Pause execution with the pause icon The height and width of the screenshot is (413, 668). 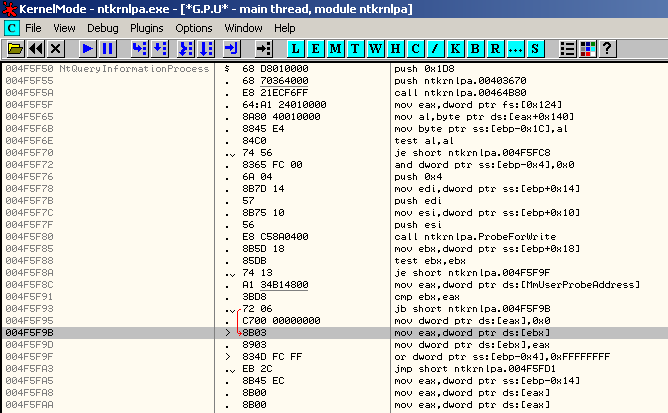click(107, 48)
